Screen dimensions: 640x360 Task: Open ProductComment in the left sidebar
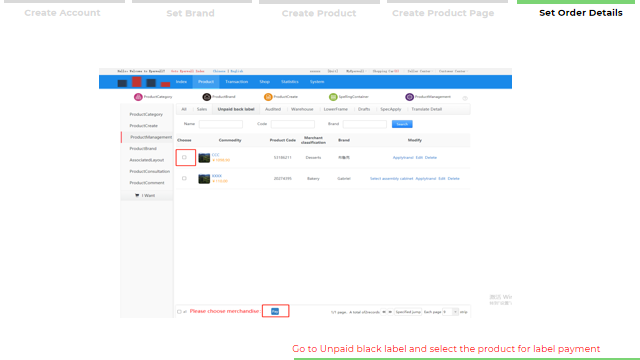click(x=147, y=183)
